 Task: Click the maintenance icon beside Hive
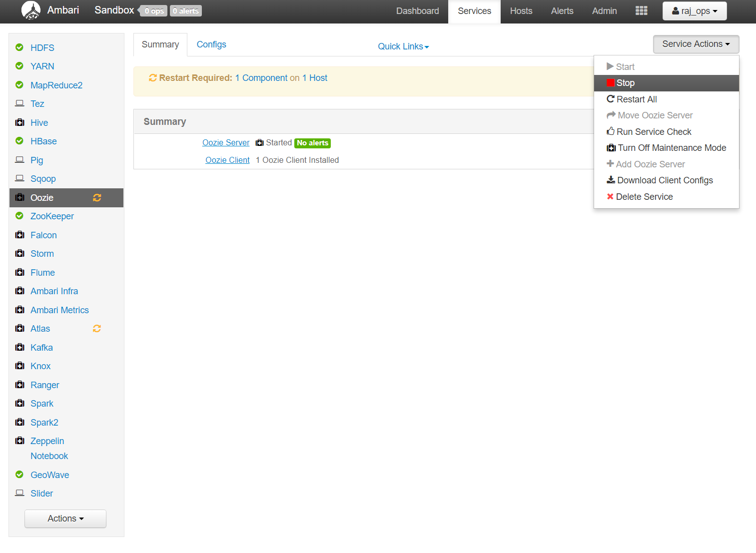(19, 122)
